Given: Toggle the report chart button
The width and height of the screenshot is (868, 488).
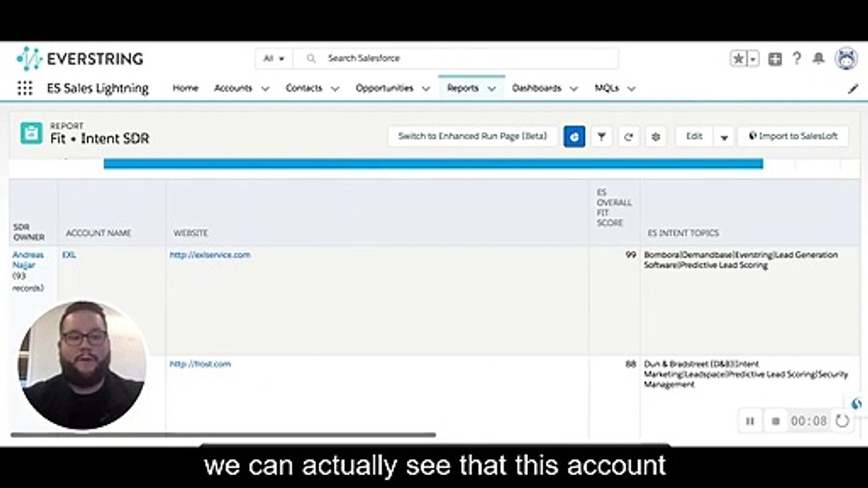Looking at the screenshot, I should tap(574, 136).
